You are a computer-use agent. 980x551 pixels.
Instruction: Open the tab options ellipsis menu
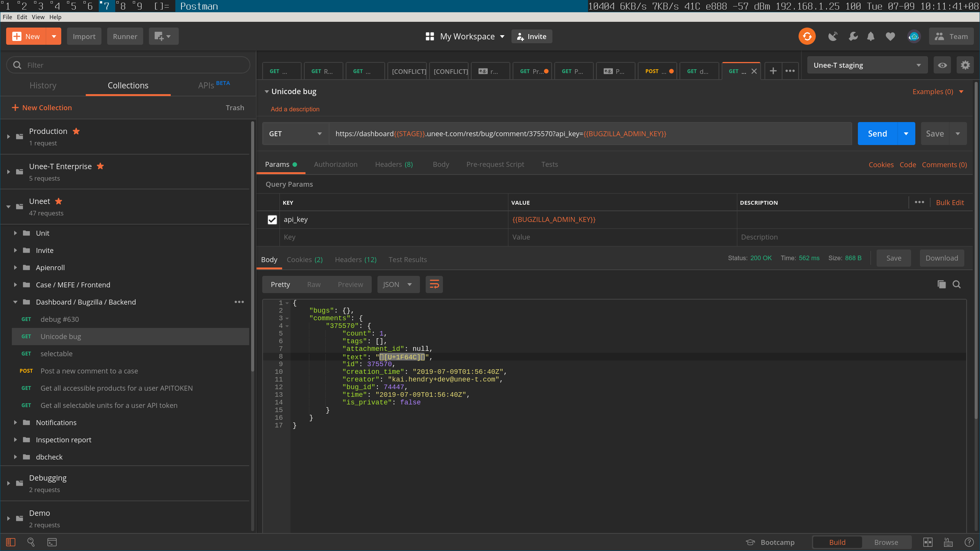[790, 71]
